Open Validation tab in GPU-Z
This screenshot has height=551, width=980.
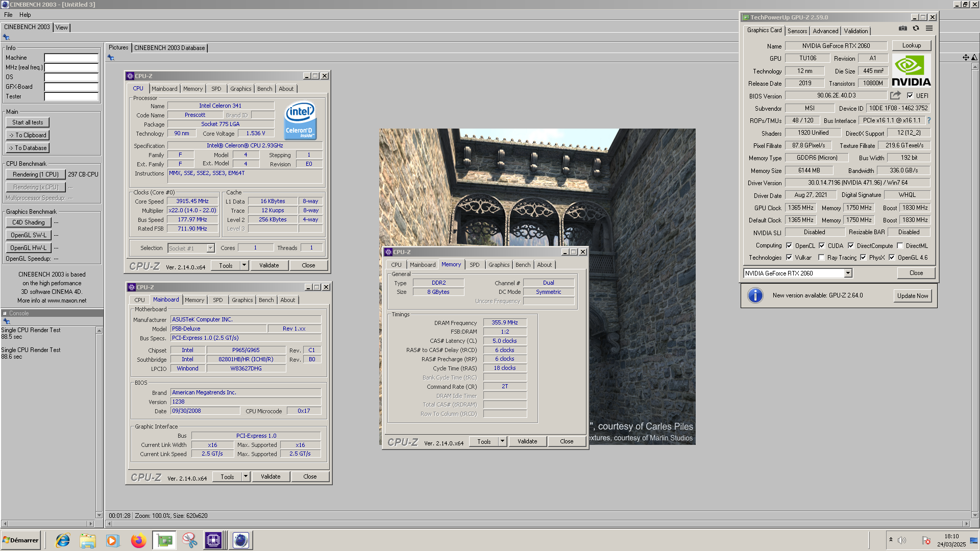tap(855, 31)
